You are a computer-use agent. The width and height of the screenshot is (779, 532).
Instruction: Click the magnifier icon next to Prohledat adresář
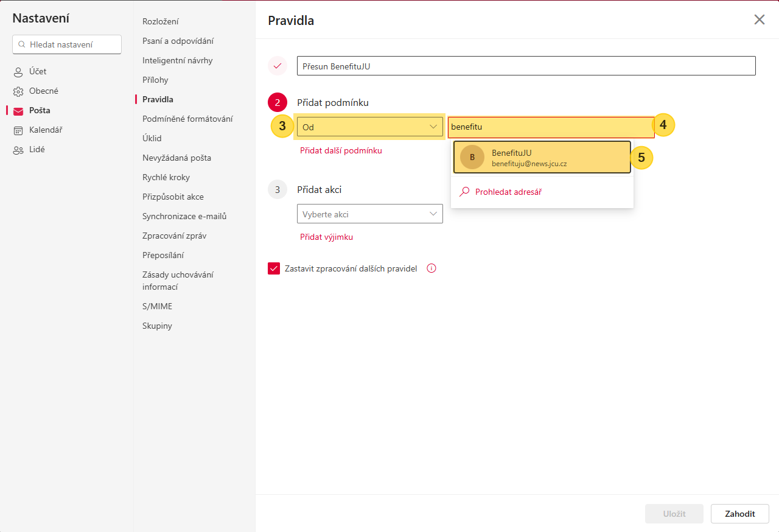[x=464, y=192]
